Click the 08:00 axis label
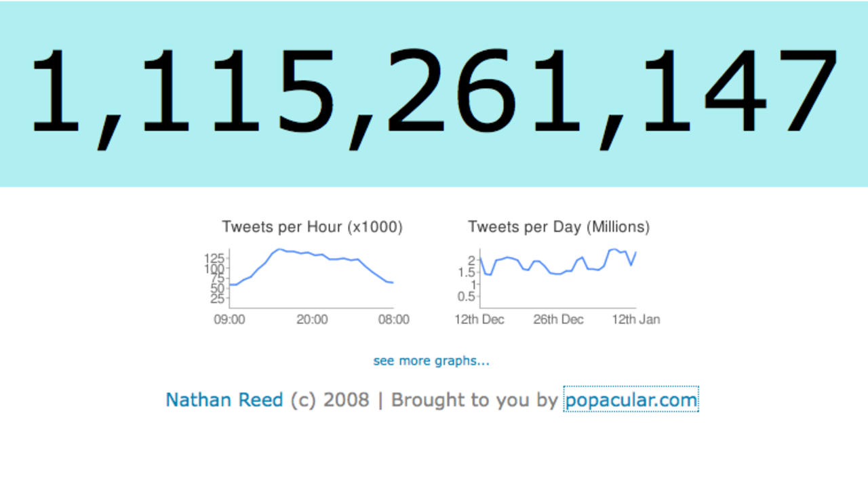868x481 pixels. 393,319
